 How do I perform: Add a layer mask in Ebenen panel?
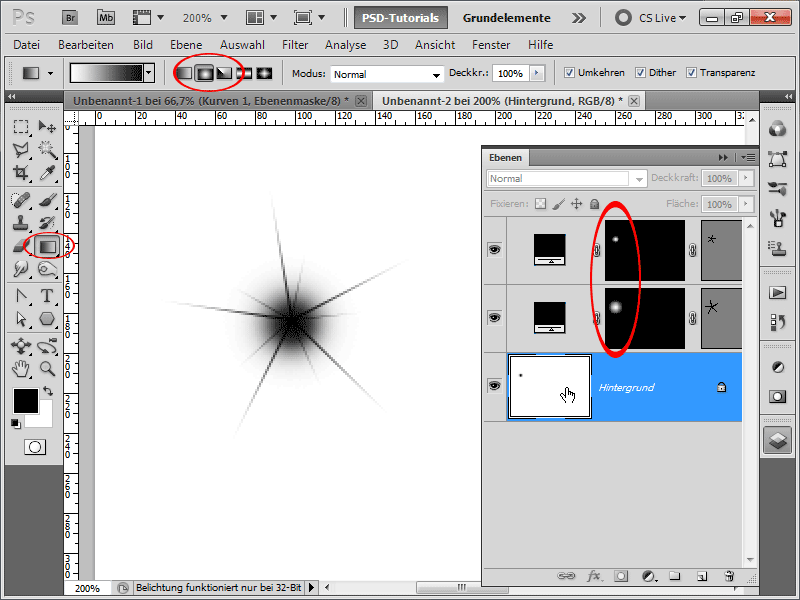tap(621, 576)
